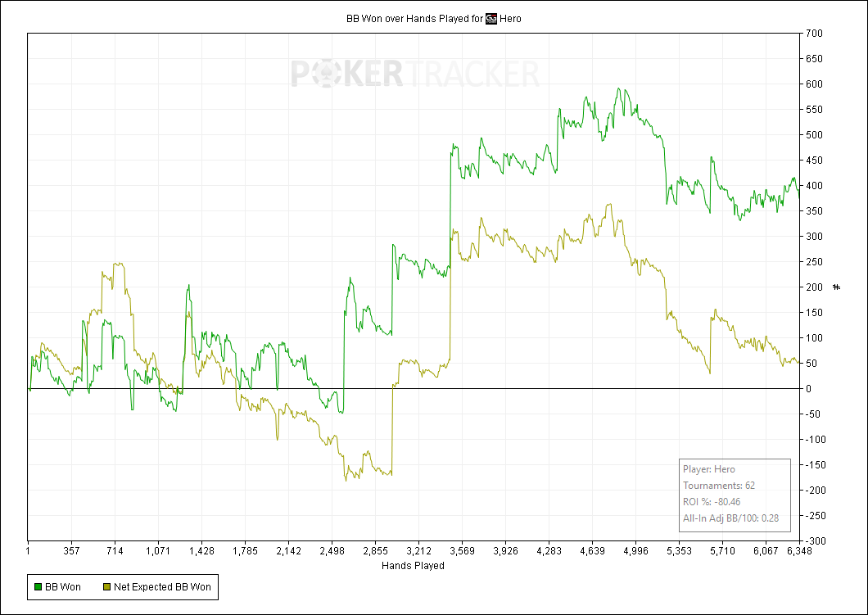Screen dimensions: 868x615
Task: Click the x-axis tick label 3,926
Action: tap(505, 551)
